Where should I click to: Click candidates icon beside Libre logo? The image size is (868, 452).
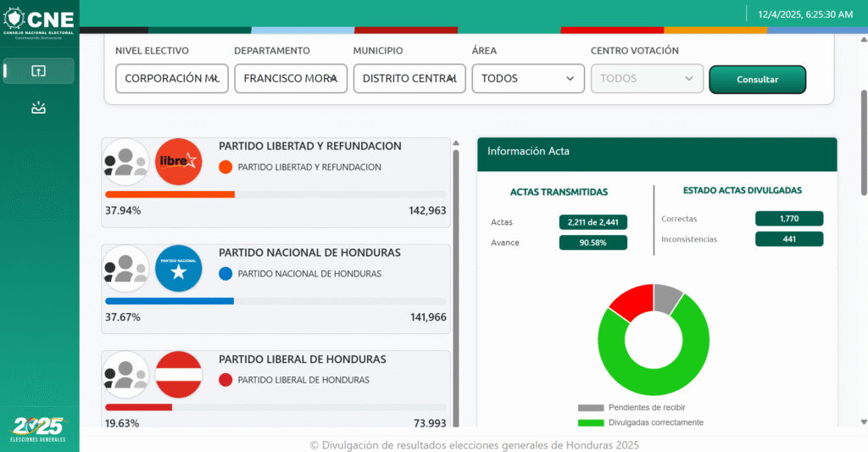[125, 162]
